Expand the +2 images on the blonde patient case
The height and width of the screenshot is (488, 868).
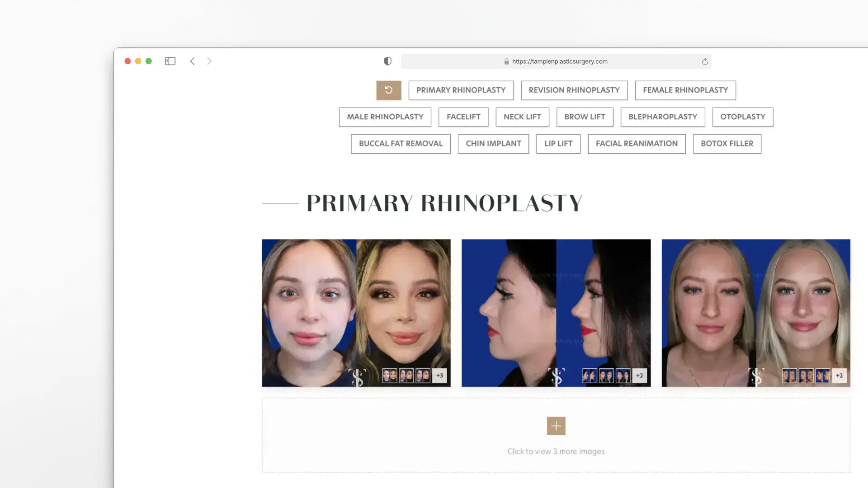(x=839, y=375)
